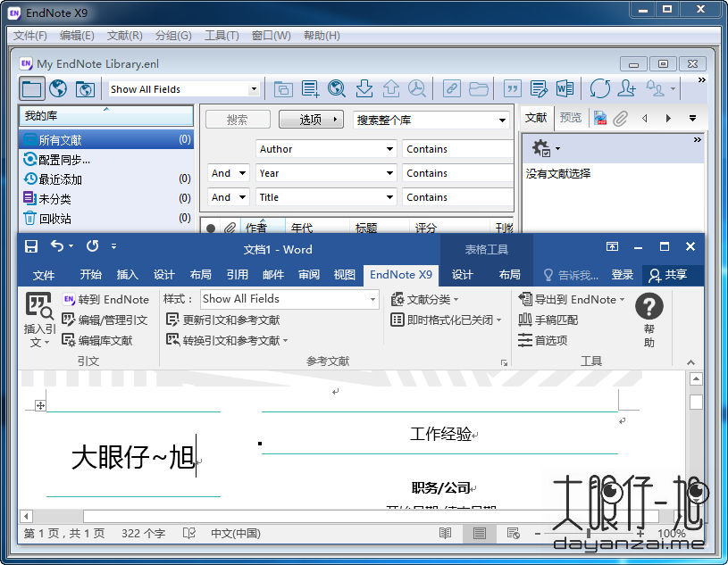The height and width of the screenshot is (565, 728).
Task: Click Insert Citation quote icon in EndNote
Action: [x=513, y=88]
